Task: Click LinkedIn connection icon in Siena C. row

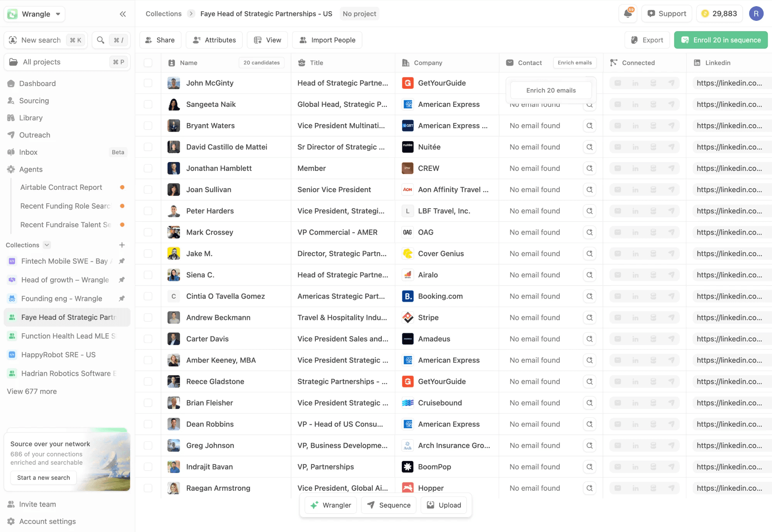Action: point(635,275)
